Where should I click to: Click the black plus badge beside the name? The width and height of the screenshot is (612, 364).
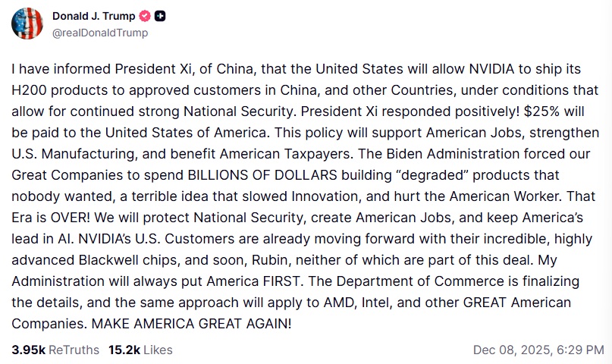(160, 17)
